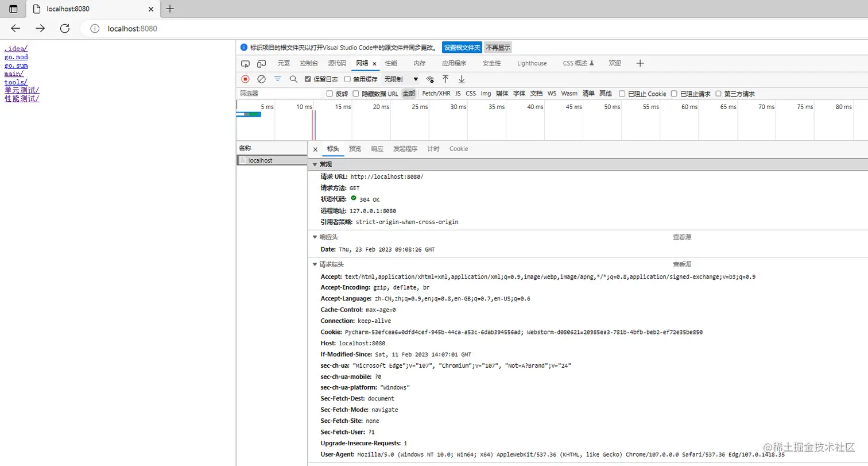Select the localhost request row

[272, 160]
